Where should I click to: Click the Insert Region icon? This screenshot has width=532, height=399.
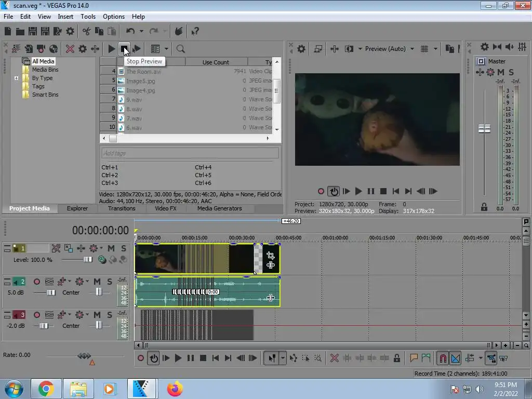click(x=426, y=358)
